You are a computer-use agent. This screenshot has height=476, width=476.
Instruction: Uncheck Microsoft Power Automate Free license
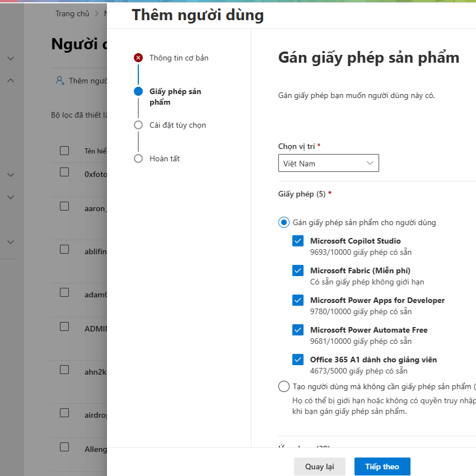[298, 330]
